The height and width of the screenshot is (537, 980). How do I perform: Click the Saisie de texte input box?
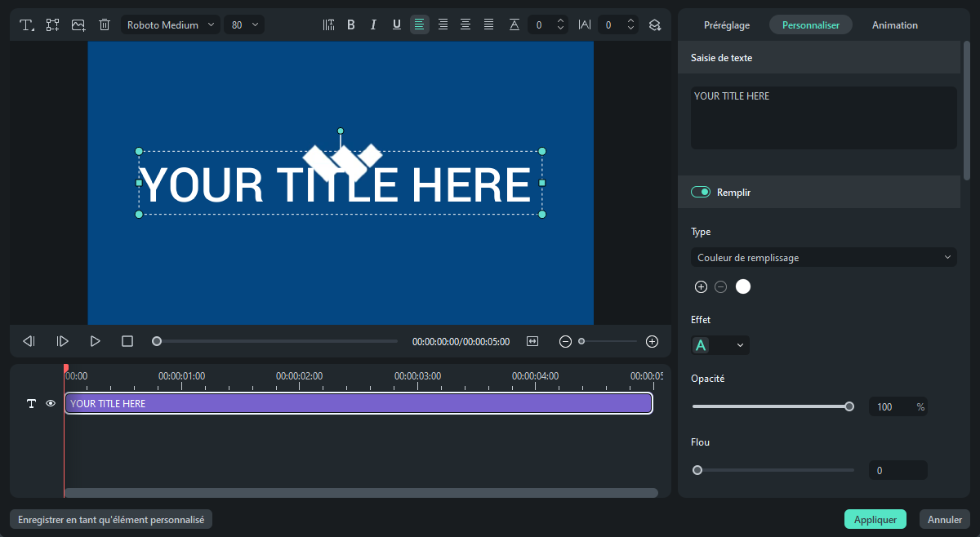click(824, 118)
